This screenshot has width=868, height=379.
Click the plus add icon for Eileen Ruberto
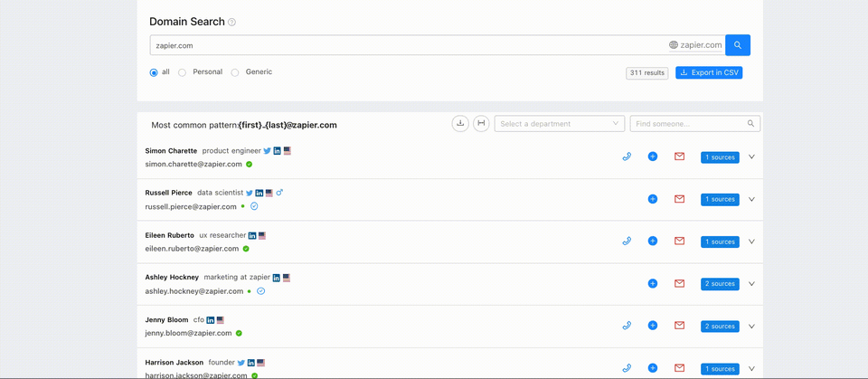point(653,241)
